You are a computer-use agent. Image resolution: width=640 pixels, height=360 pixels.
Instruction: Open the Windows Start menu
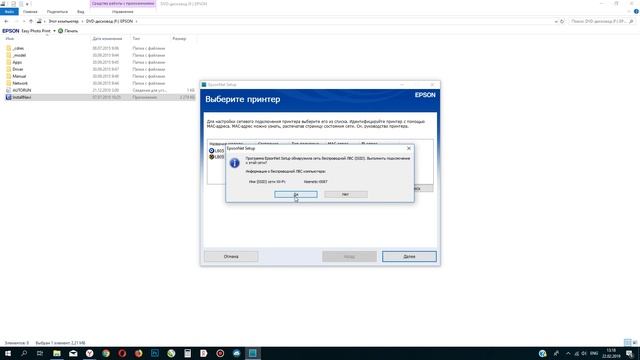tap(8, 353)
